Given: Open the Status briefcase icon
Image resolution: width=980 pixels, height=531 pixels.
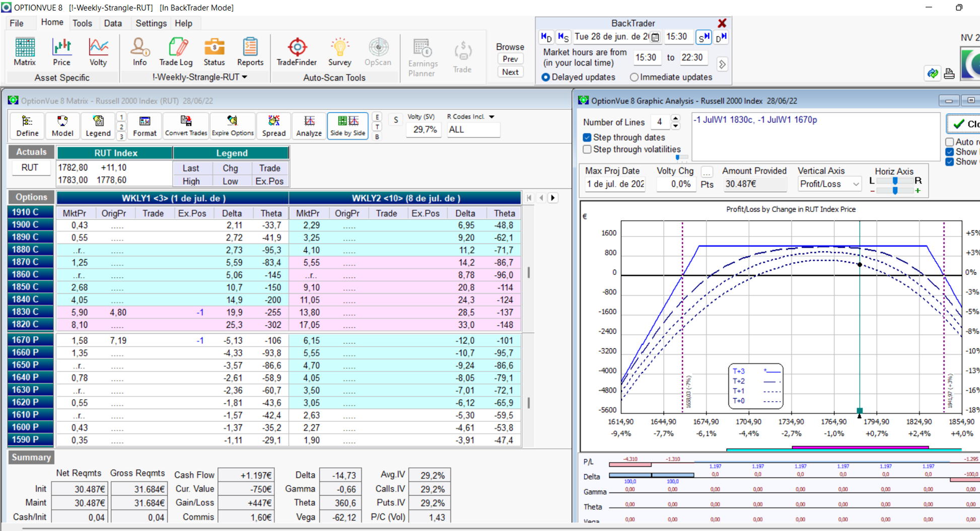Looking at the screenshot, I should pyautogui.click(x=214, y=52).
